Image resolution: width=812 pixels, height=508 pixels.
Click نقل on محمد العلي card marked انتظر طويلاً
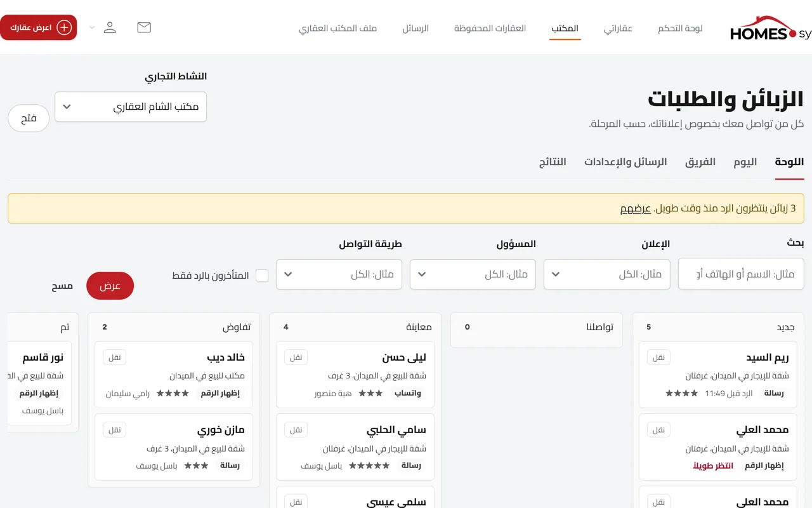tap(659, 430)
